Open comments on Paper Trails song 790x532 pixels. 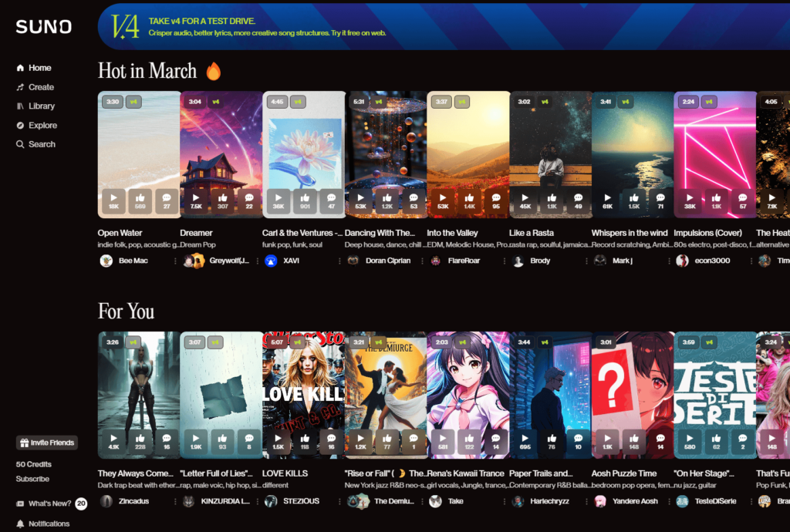tap(578, 439)
